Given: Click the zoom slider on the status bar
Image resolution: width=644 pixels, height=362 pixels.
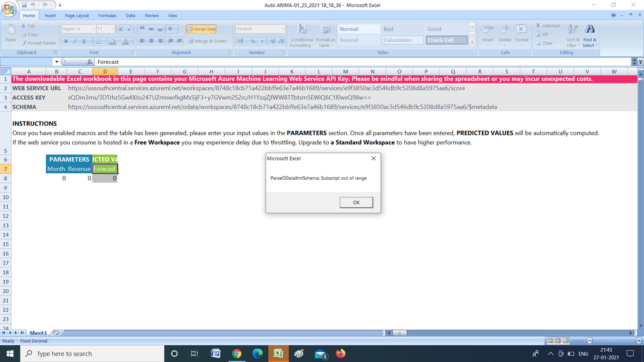Looking at the screenshot, I should (614, 341).
